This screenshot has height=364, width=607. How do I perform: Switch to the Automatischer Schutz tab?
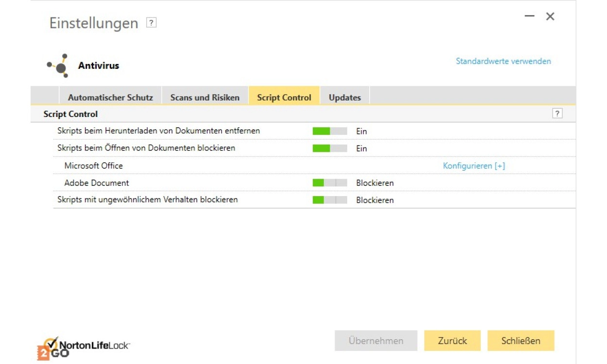pyautogui.click(x=110, y=98)
